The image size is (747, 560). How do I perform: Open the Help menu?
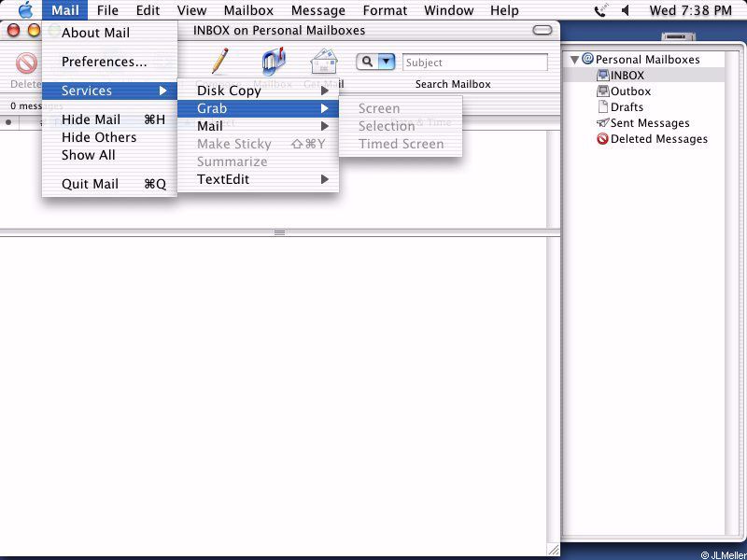(x=504, y=10)
